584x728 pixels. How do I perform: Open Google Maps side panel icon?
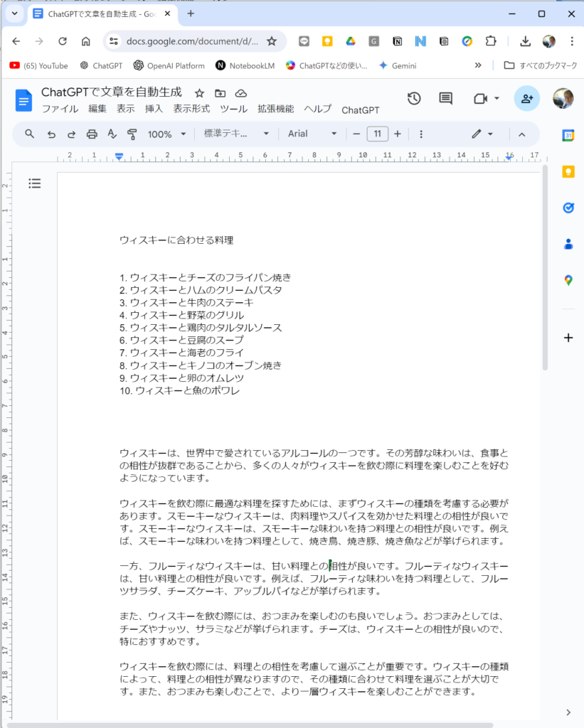click(x=568, y=280)
